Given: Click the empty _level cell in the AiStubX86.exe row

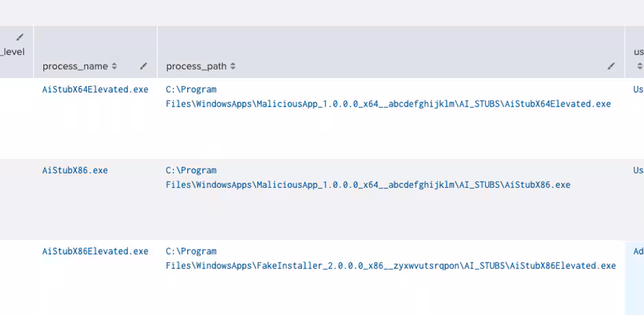Looking at the screenshot, I should pyautogui.click(x=17, y=199).
